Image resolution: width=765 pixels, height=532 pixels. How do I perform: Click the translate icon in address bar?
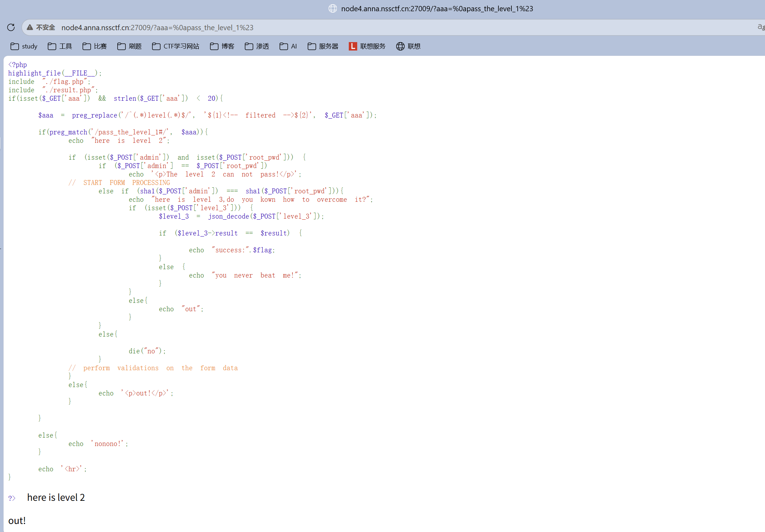[x=761, y=27]
